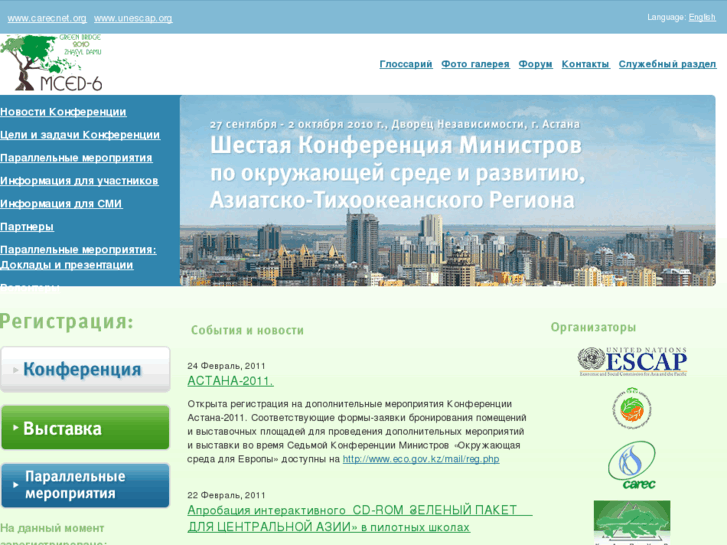Select Цели и задачи Конференции

coord(80,135)
